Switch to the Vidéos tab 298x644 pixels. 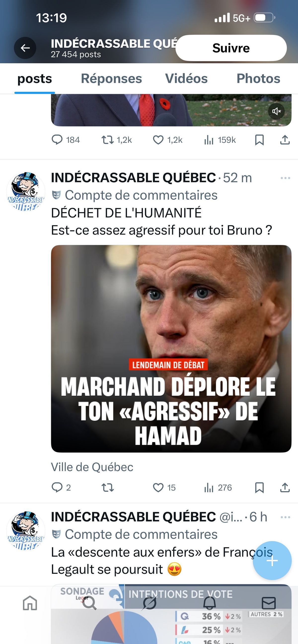click(x=187, y=78)
